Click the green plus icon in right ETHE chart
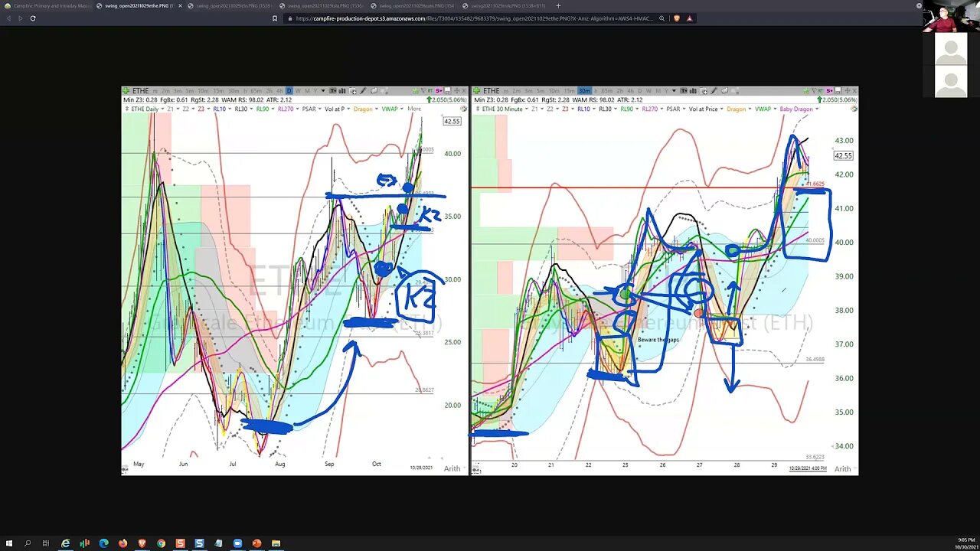This screenshot has width=980, height=551. pyautogui.click(x=476, y=90)
